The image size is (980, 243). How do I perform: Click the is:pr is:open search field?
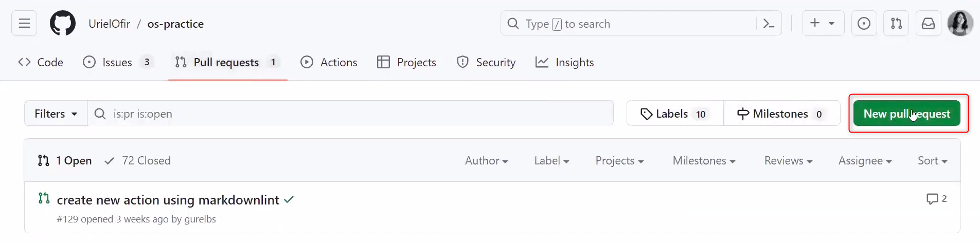click(x=350, y=114)
